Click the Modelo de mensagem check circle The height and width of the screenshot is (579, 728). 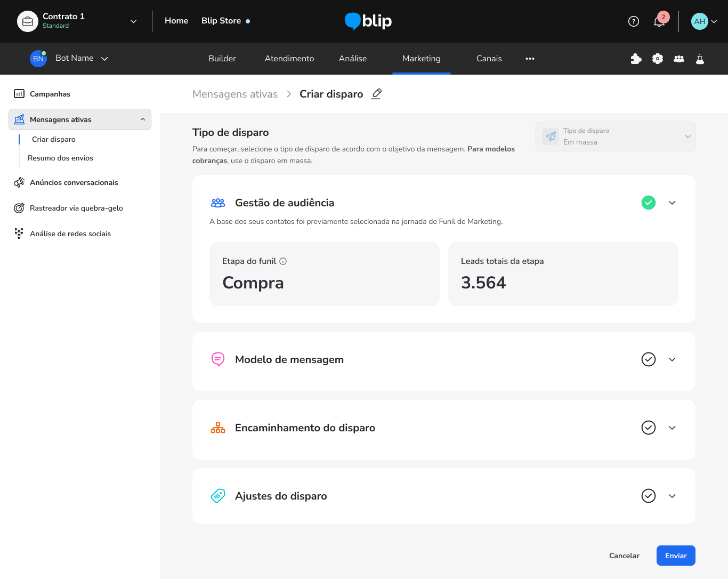(x=648, y=359)
